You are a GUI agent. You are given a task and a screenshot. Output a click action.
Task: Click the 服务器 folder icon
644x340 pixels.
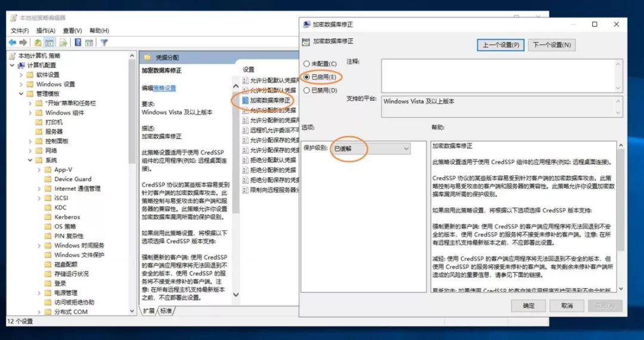(x=39, y=132)
